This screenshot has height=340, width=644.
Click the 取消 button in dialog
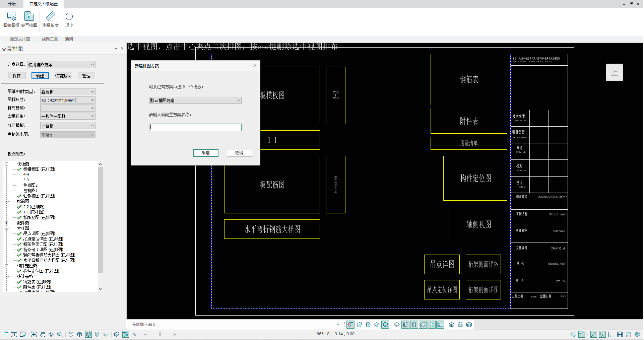pos(239,153)
